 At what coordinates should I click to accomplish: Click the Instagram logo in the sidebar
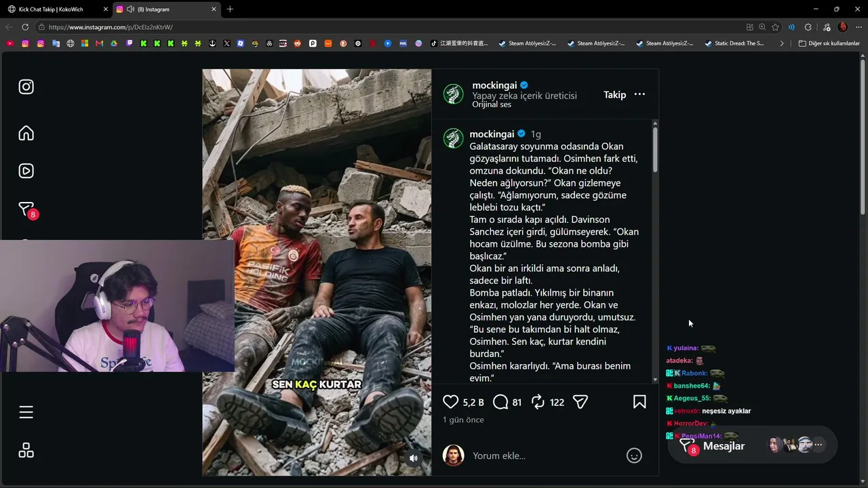pos(26,87)
